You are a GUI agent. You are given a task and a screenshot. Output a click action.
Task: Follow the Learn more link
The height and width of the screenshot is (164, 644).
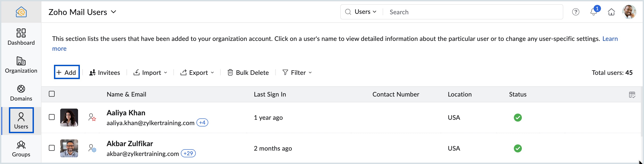610,39
